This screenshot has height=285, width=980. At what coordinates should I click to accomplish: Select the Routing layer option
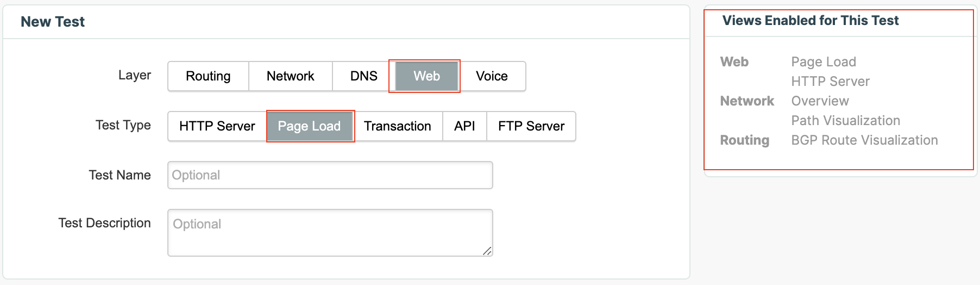pos(208,76)
